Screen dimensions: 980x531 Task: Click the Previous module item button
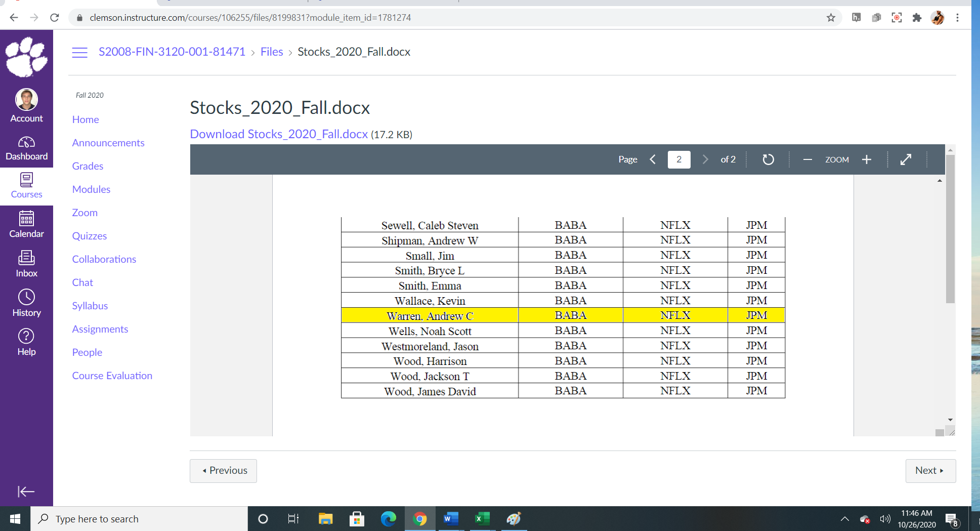223,471
